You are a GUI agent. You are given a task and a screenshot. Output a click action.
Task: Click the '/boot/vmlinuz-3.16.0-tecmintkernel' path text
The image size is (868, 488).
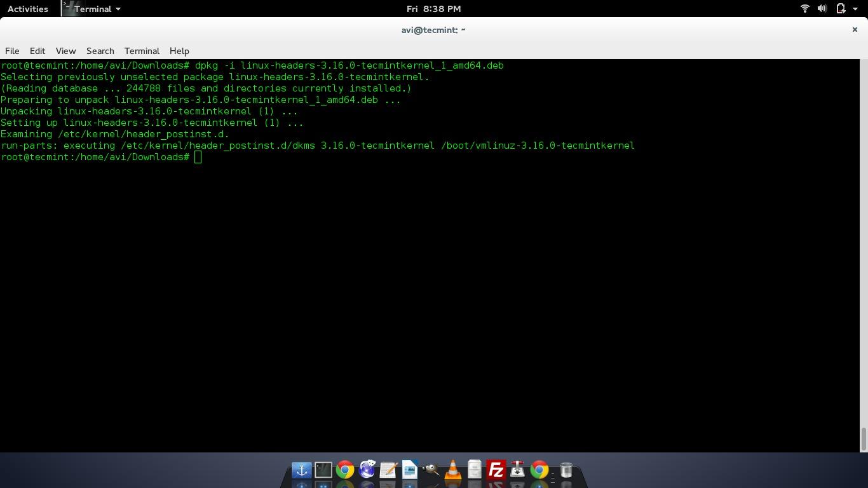click(x=538, y=146)
